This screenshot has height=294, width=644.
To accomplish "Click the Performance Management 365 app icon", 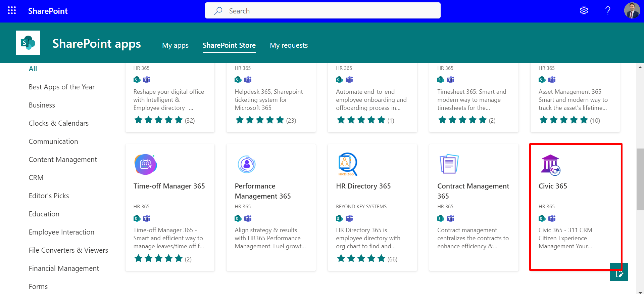I will pos(247,164).
